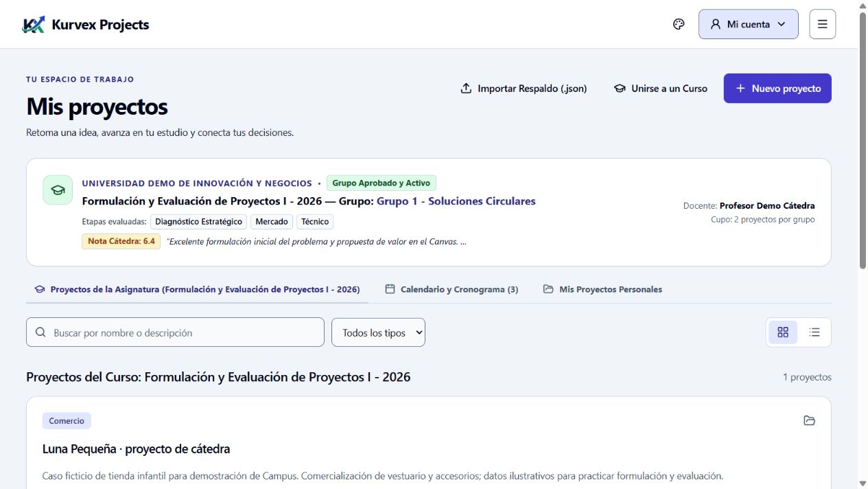Click Universidad Demo de Innovación y Negocios
Screen dimensions: 868x489
[x=197, y=183]
